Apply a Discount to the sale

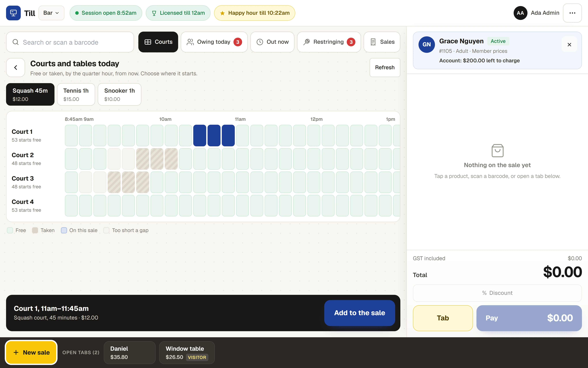click(497, 293)
